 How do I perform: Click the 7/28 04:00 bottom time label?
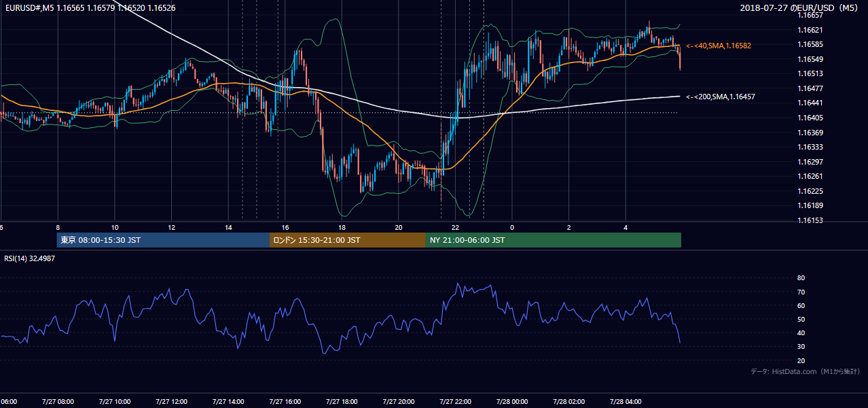click(626, 401)
